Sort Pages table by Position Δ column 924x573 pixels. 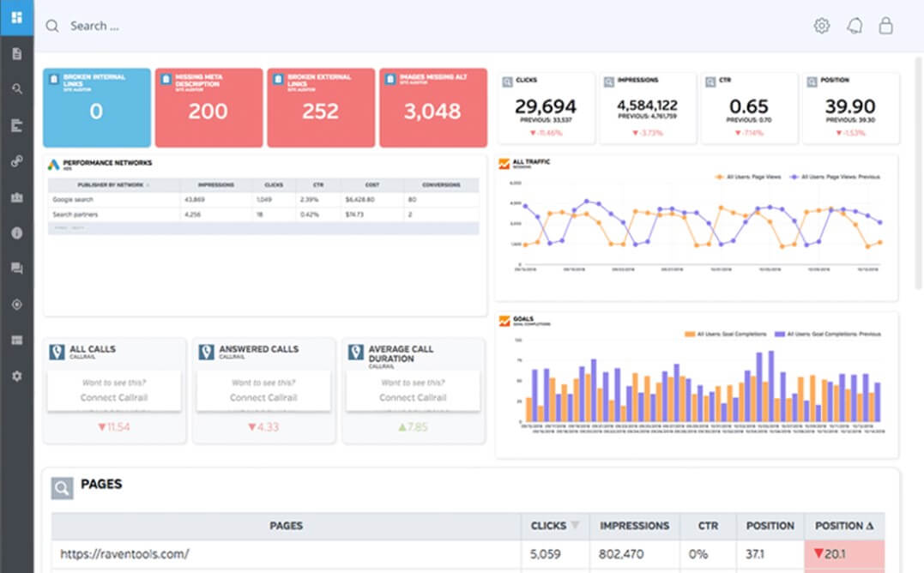click(x=843, y=526)
